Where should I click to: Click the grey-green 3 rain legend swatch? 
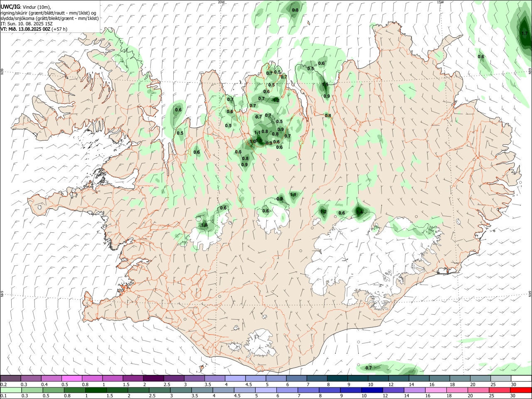[181, 390]
